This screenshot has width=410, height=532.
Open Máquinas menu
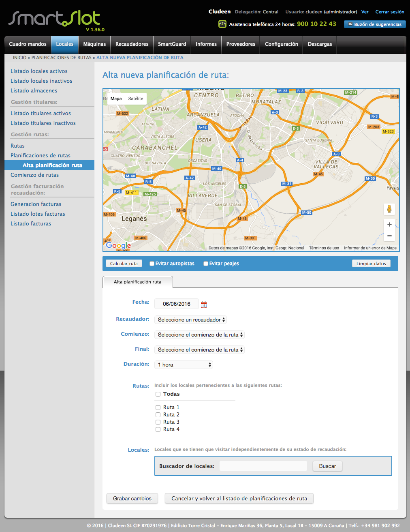click(94, 44)
